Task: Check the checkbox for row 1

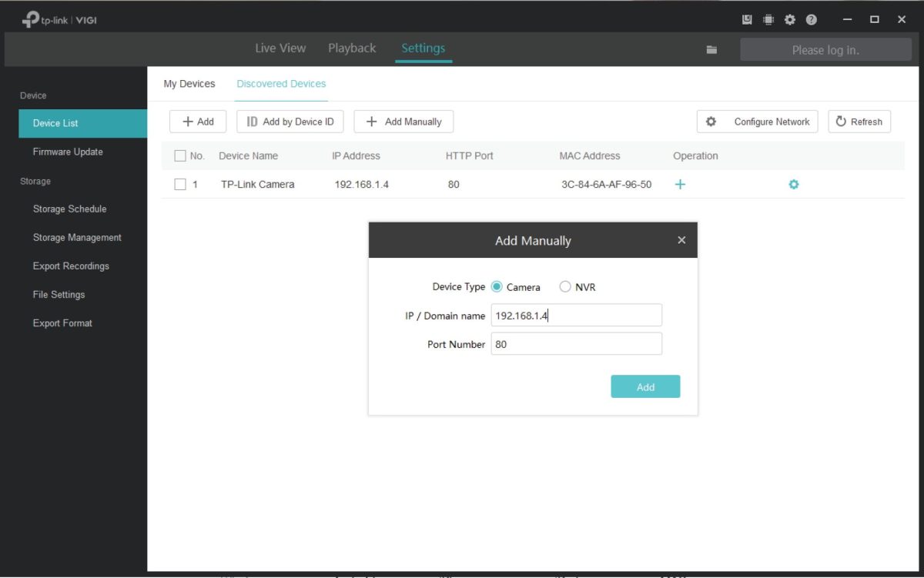Action: (x=180, y=184)
